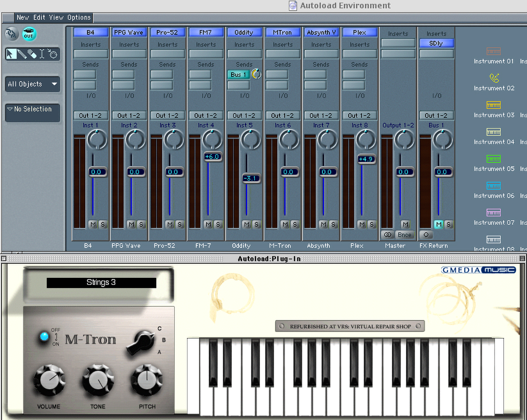Select the Instrument 07 pink keyboard icon
The image size is (527, 420).
[494, 212]
